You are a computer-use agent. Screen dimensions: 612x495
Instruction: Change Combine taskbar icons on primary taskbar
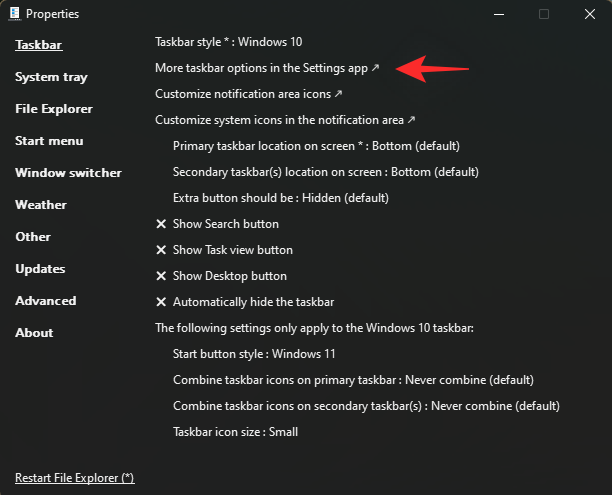[x=353, y=380]
